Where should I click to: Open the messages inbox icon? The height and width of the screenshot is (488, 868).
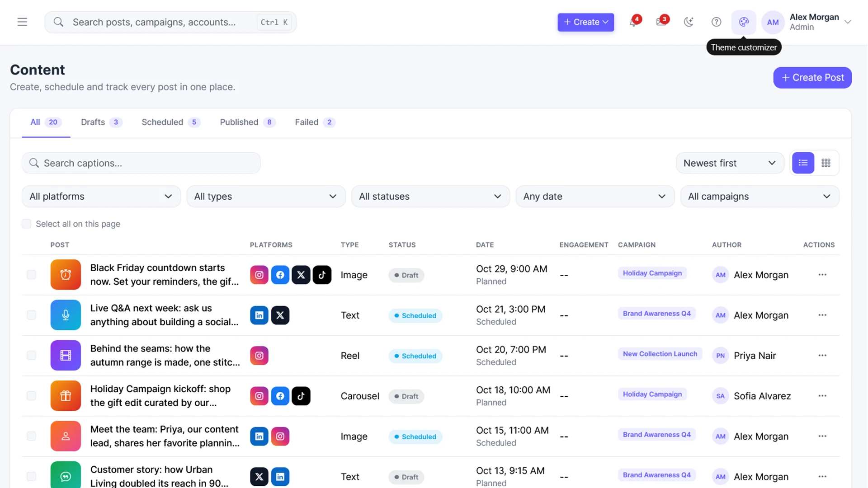661,22
